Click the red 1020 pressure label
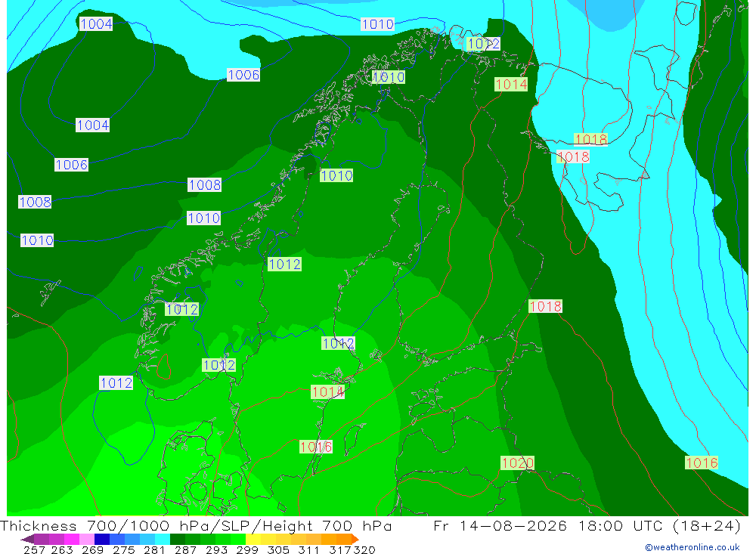This screenshot has width=756, height=554. pos(517,463)
